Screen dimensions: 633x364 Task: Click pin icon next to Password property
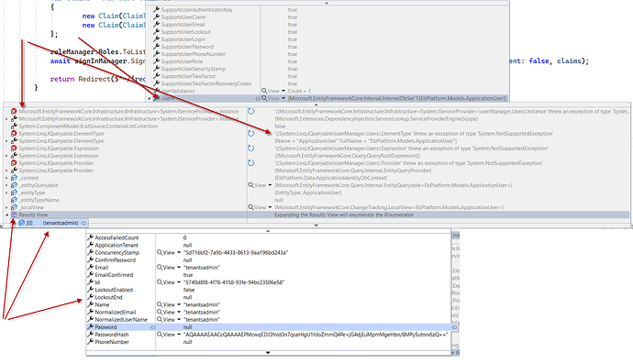[x=152, y=327]
